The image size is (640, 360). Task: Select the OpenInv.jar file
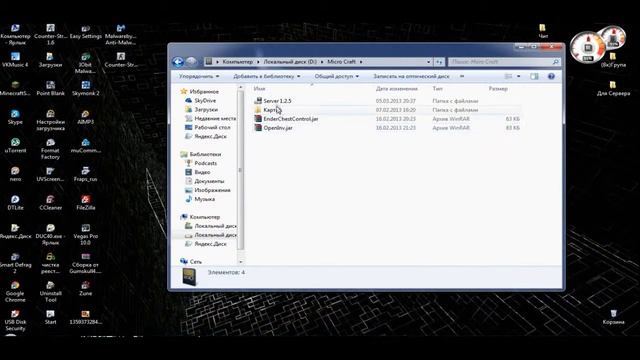[x=273, y=128]
